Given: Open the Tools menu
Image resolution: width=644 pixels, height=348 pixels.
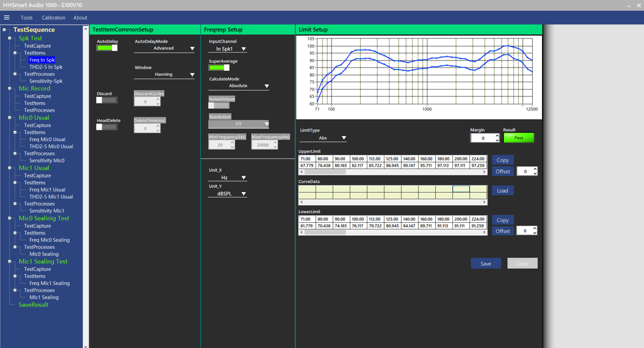Looking at the screenshot, I should click(x=27, y=18).
